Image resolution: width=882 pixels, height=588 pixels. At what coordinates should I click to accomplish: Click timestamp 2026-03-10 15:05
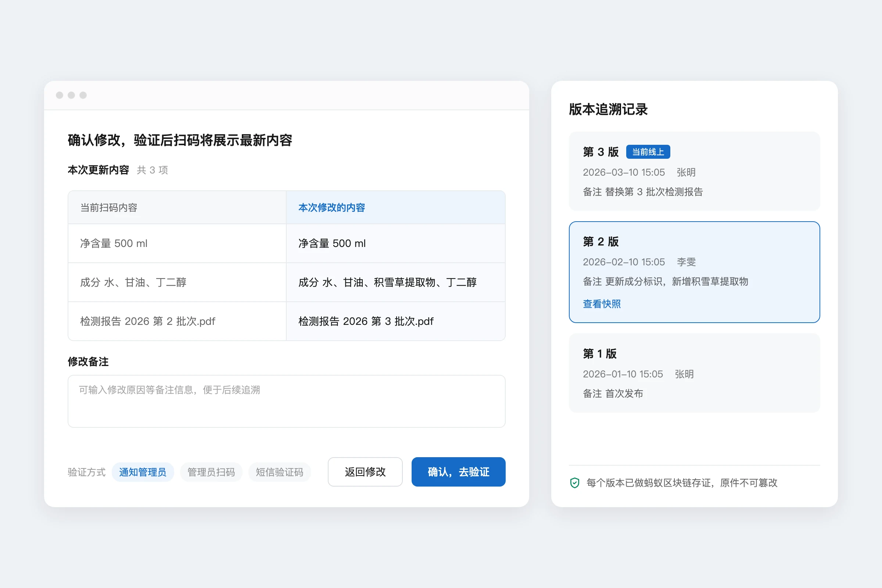click(x=624, y=172)
